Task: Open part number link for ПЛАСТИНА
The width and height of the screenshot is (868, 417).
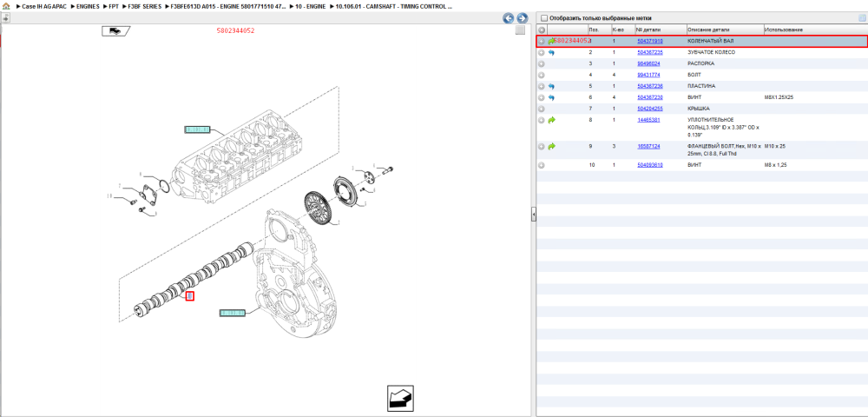Action: click(650, 86)
